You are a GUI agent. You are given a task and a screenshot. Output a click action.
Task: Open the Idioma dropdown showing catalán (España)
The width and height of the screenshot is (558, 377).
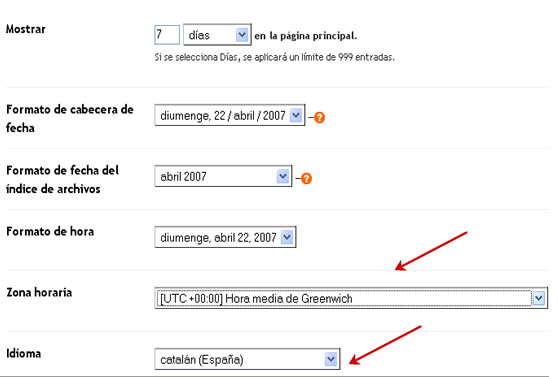click(x=247, y=359)
